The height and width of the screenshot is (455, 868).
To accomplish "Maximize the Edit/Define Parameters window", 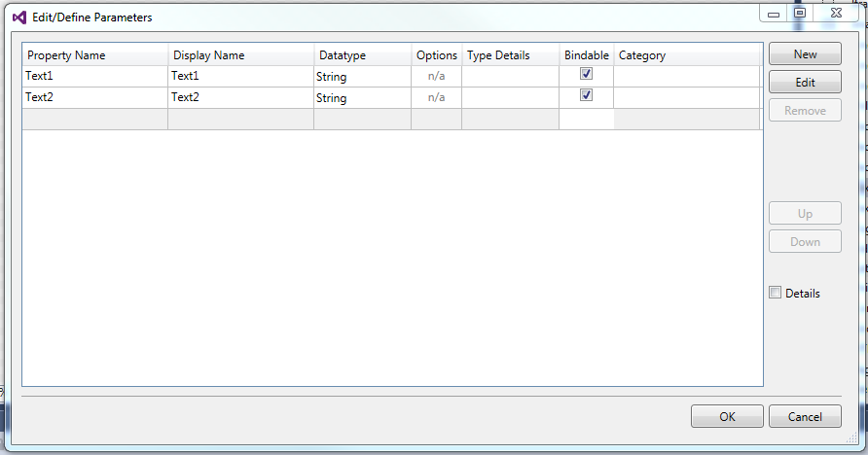I will coord(800,14).
